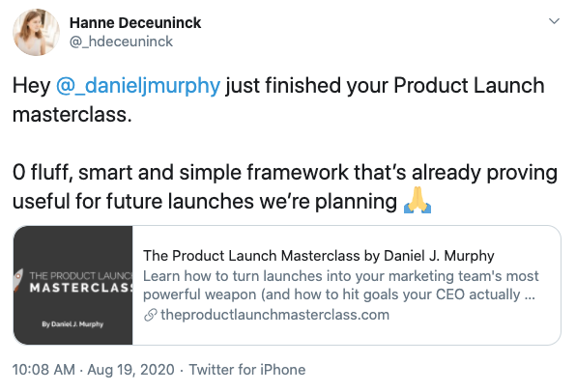Click the rocket logo in card image

point(18,280)
